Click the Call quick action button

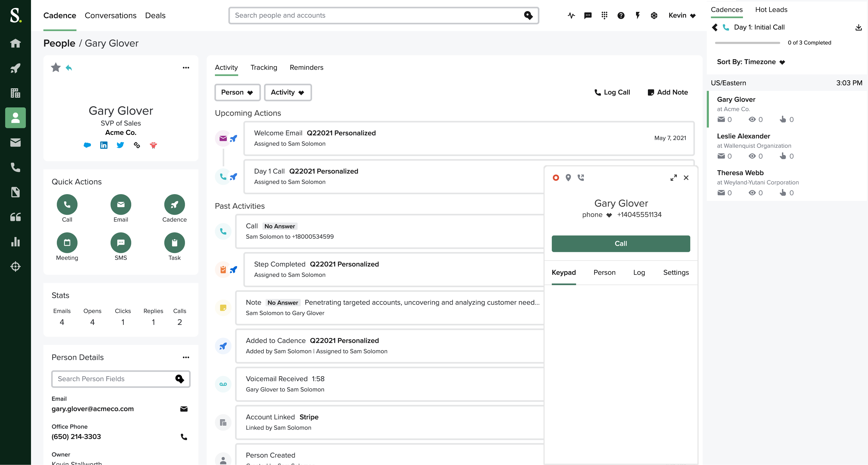[67, 204]
